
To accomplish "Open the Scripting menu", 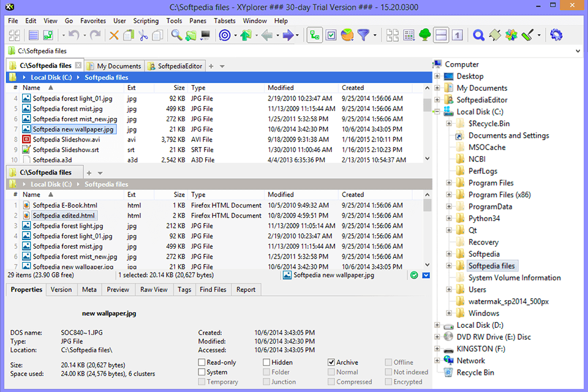I will click(146, 20).
